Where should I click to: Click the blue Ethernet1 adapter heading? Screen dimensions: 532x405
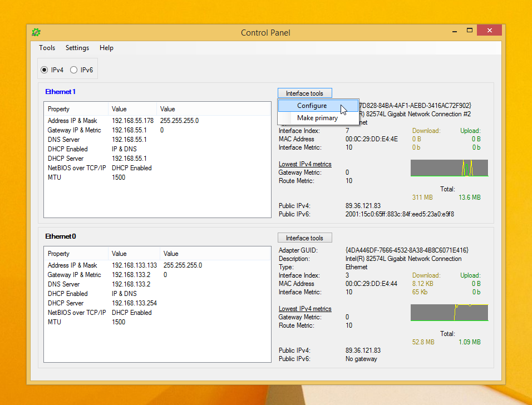(61, 92)
